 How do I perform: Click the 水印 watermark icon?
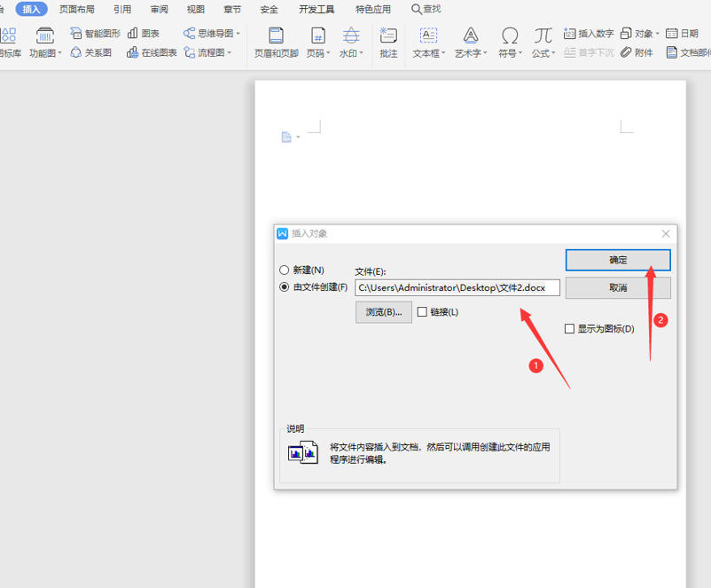351,35
